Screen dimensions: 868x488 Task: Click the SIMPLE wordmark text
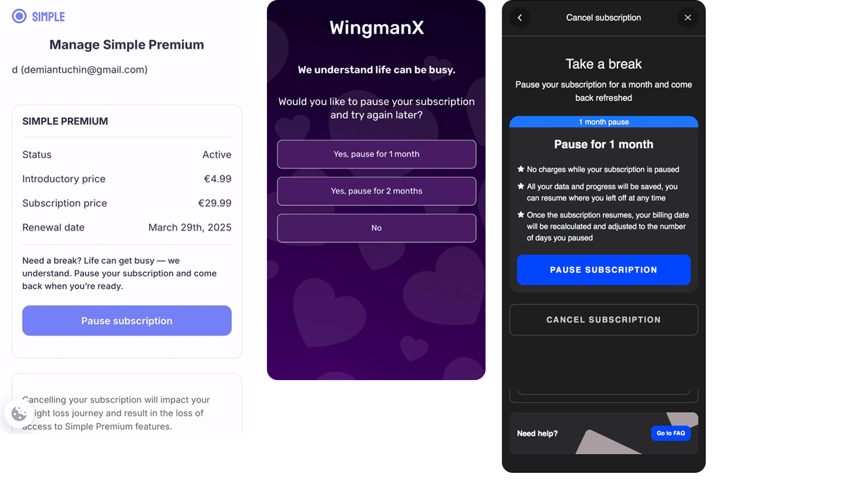48,17
